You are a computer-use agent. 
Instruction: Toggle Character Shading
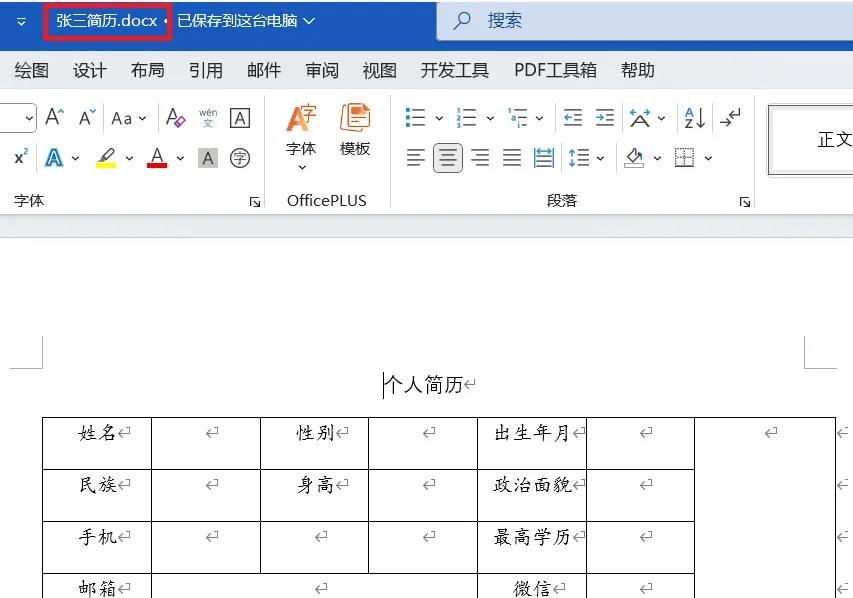[208, 158]
